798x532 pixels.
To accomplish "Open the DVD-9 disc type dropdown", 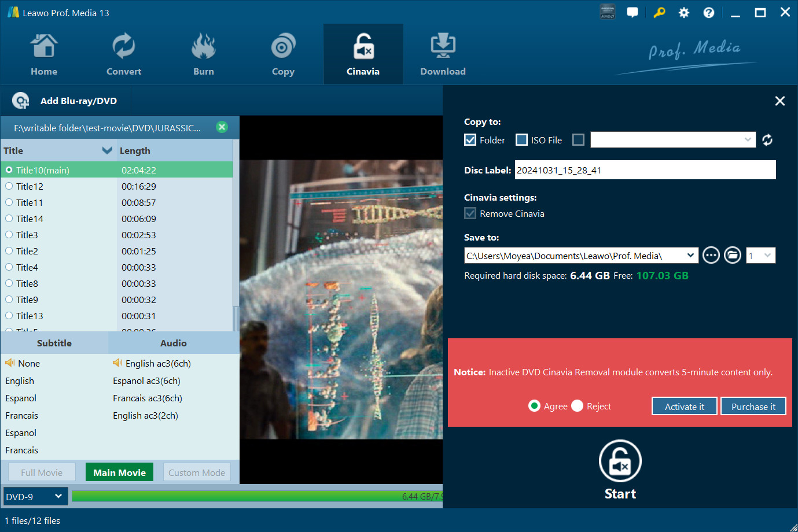I will pos(36,496).
